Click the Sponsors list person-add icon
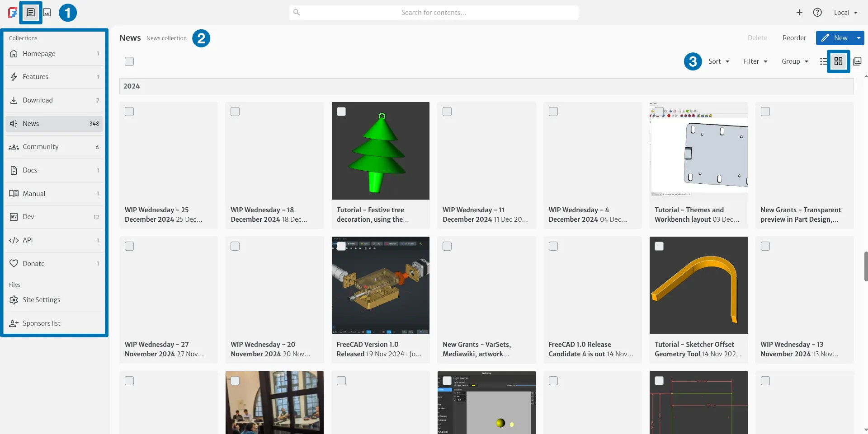The height and width of the screenshot is (434, 868). 14,323
